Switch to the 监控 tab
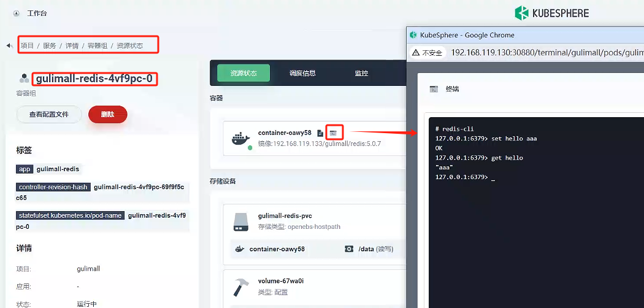This screenshot has width=644, height=308. [361, 73]
